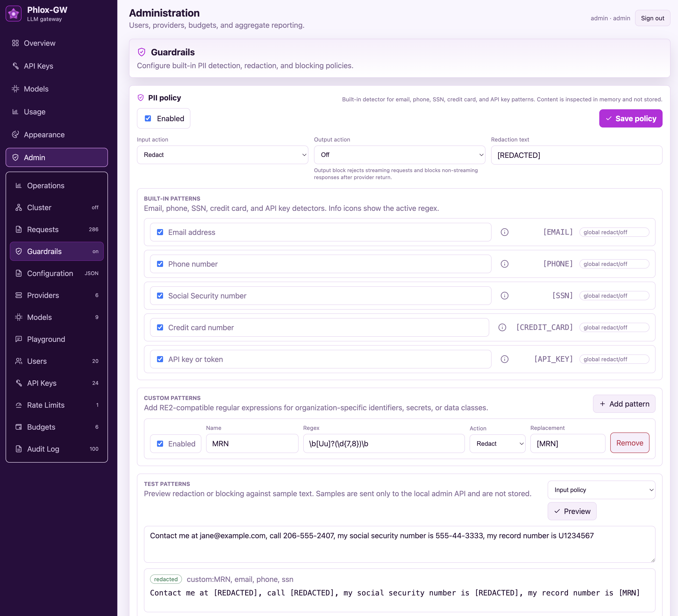
Task: Uncheck the Phone number pattern
Action: [x=160, y=264]
